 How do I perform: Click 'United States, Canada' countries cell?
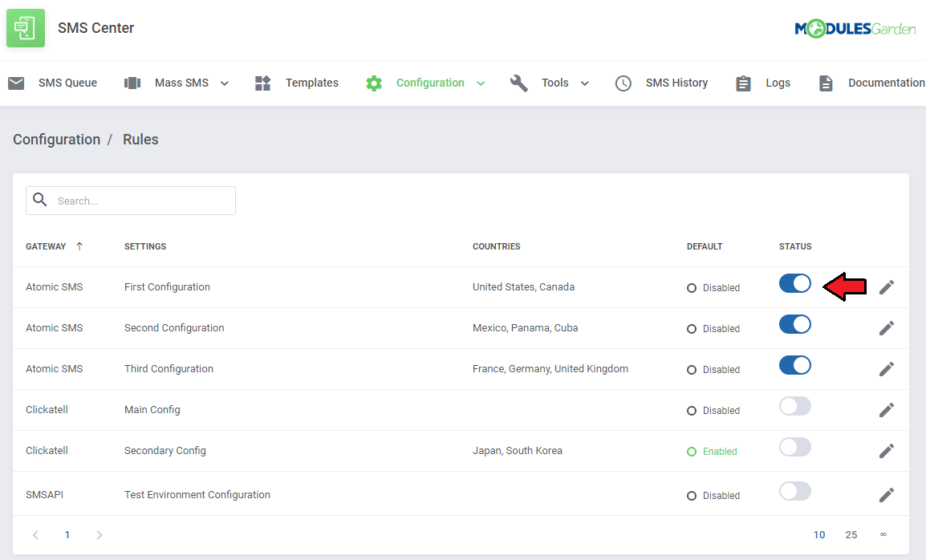pos(523,287)
